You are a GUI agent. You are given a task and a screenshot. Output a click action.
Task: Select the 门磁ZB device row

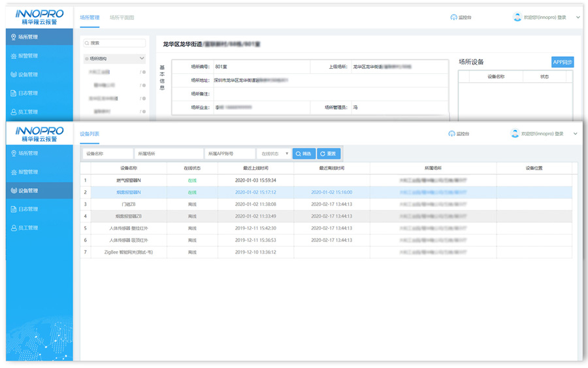click(123, 204)
